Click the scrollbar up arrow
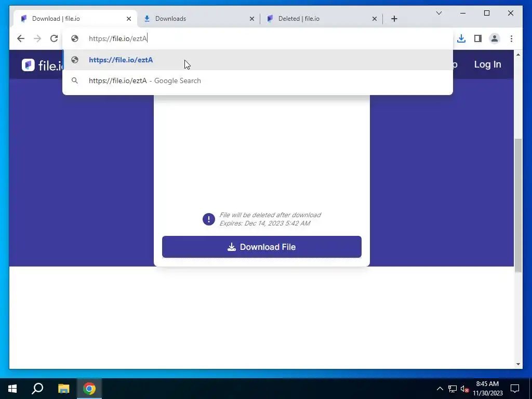The width and height of the screenshot is (532, 399). (518, 55)
